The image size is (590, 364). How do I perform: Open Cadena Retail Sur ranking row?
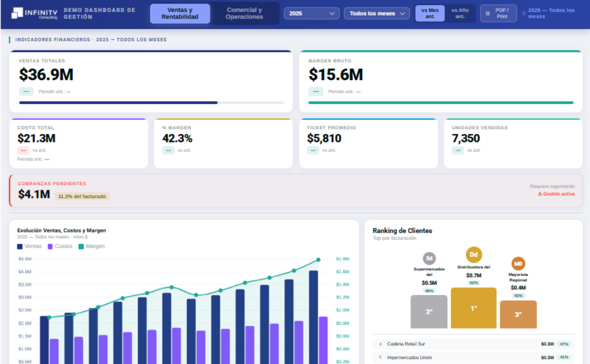[473, 344]
